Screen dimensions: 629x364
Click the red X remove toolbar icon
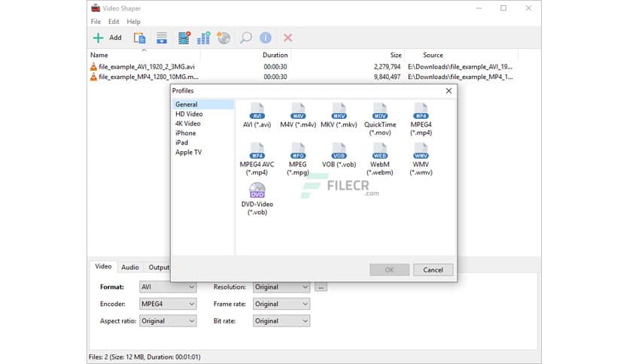click(x=287, y=38)
